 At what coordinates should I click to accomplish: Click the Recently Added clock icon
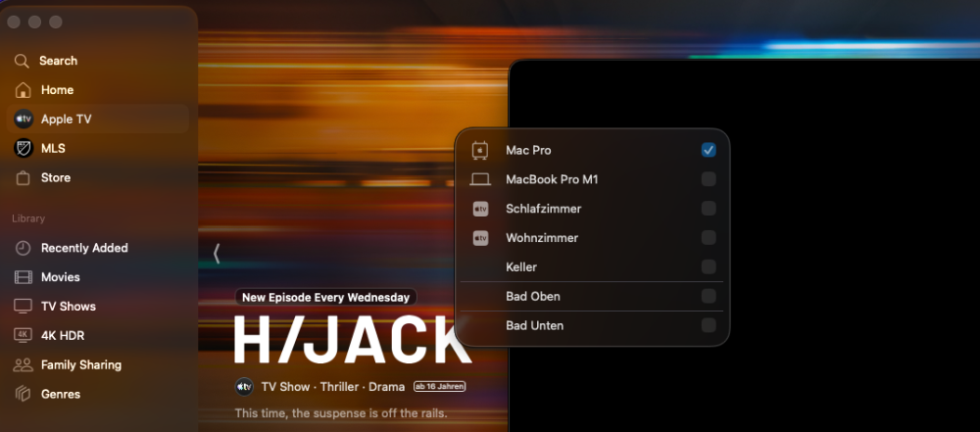(24, 248)
